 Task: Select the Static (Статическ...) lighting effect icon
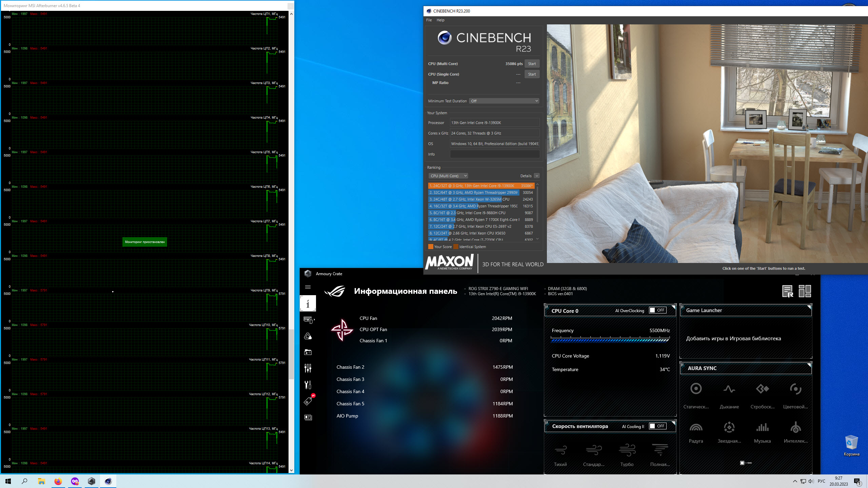696,389
